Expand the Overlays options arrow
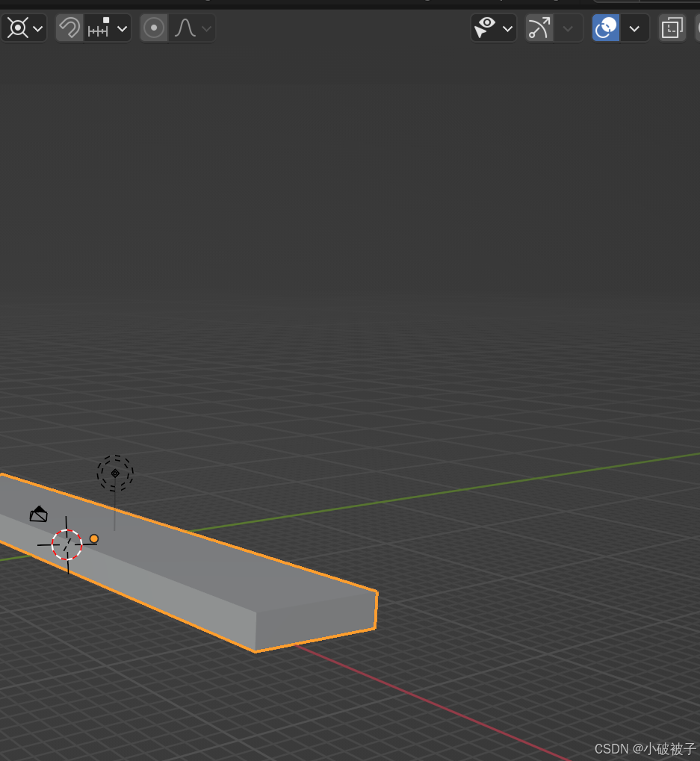 pos(634,28)
